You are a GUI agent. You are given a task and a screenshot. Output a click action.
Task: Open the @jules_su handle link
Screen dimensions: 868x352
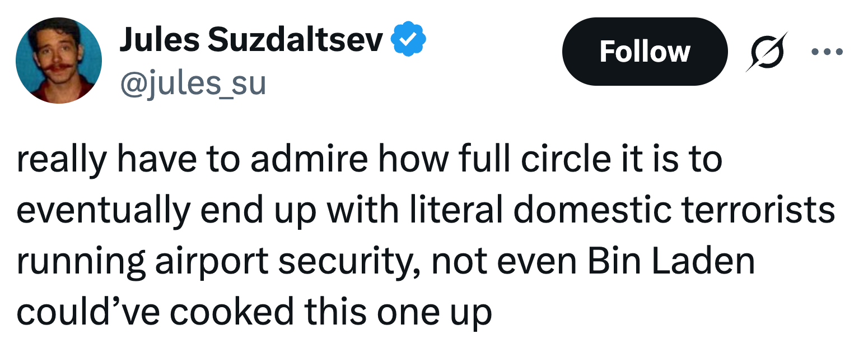(x=192, y=84)
